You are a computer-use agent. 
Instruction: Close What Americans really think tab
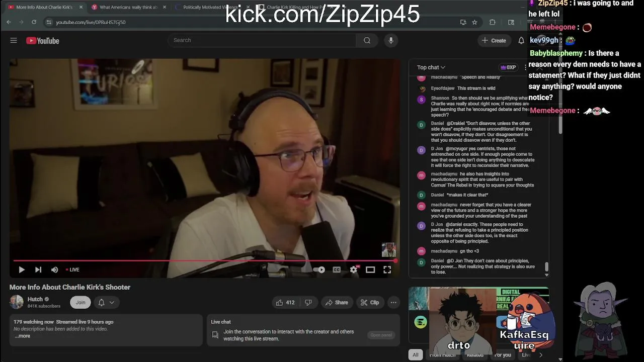click(x=164, y=7)
